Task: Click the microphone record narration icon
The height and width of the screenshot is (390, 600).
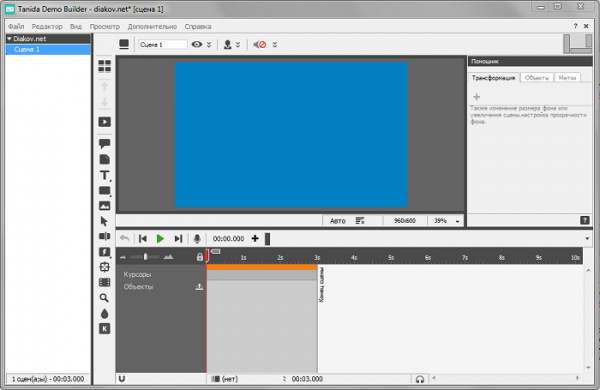Action: pyautogui.click(x=197, y=239)
